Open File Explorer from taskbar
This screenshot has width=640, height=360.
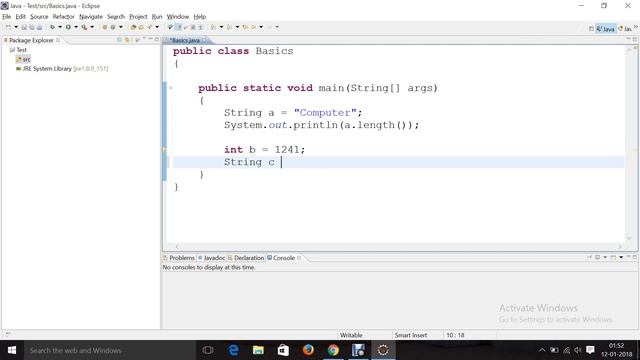pos(258,350)
